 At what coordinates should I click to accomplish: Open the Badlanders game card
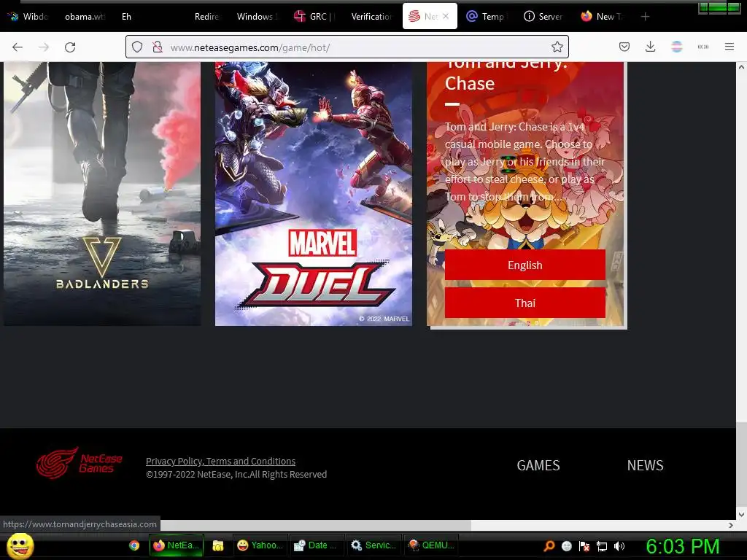tap(102, 194)
